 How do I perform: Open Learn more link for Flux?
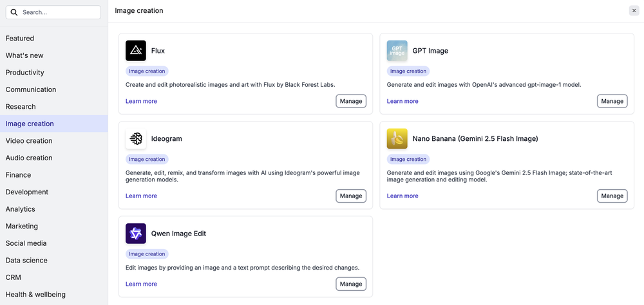tap(141, 101)
